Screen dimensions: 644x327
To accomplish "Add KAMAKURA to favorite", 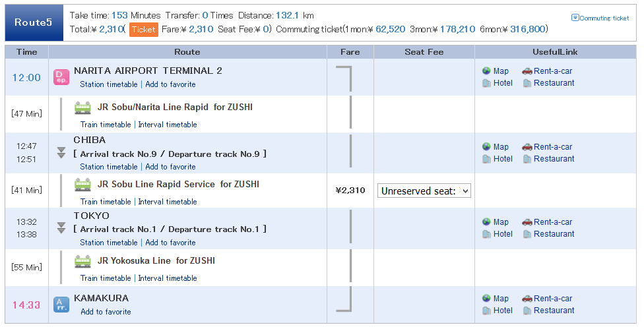I will click(106, 311).
